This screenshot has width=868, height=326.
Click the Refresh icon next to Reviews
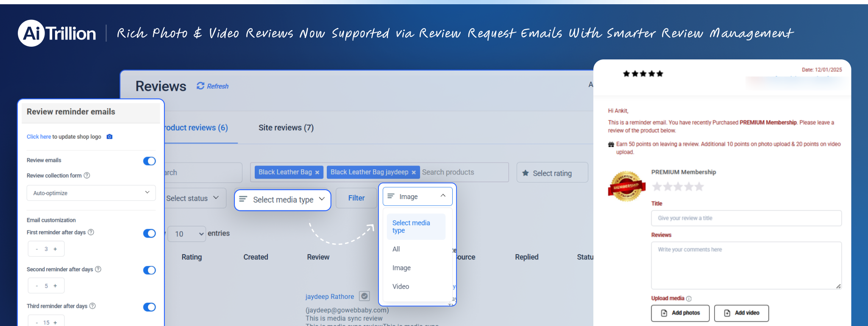click(x=200, y=86)
